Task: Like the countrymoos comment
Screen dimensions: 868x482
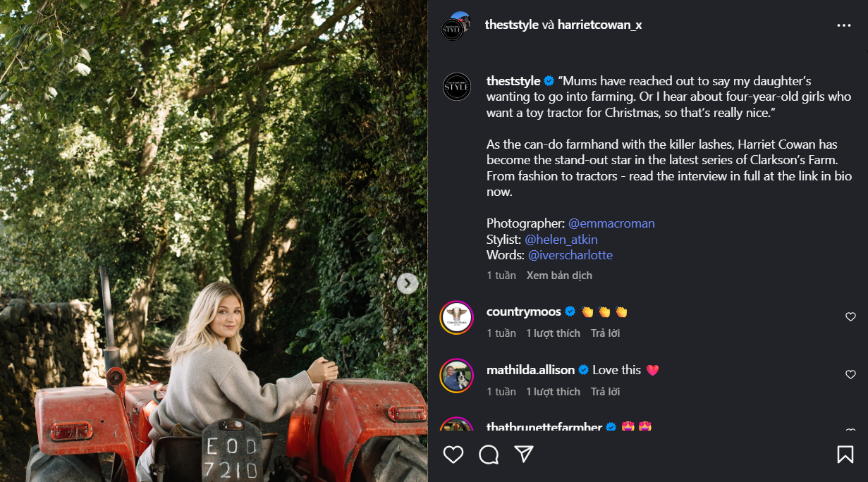Action: point(850,317)
